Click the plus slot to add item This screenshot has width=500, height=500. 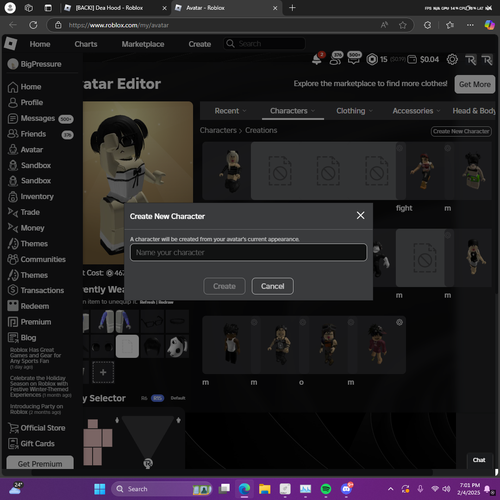point(103,372)
